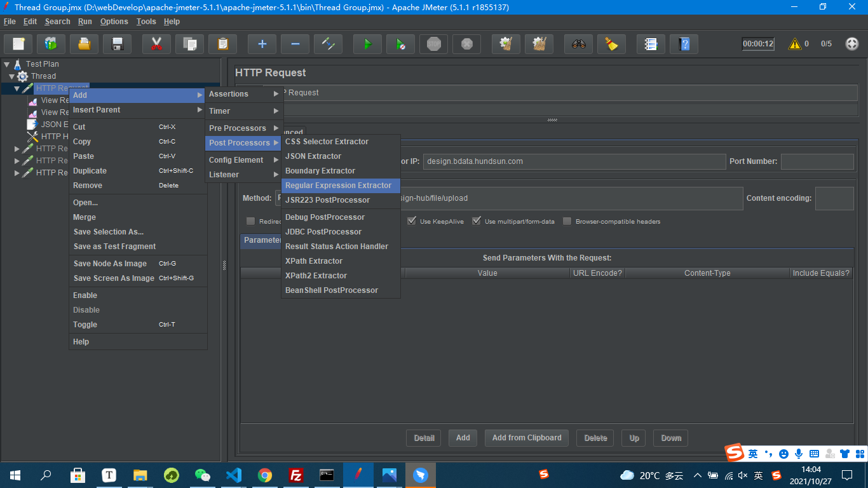Launch FileZilla from the taskbar
868x488 pixels.
[x=295, y=475]
